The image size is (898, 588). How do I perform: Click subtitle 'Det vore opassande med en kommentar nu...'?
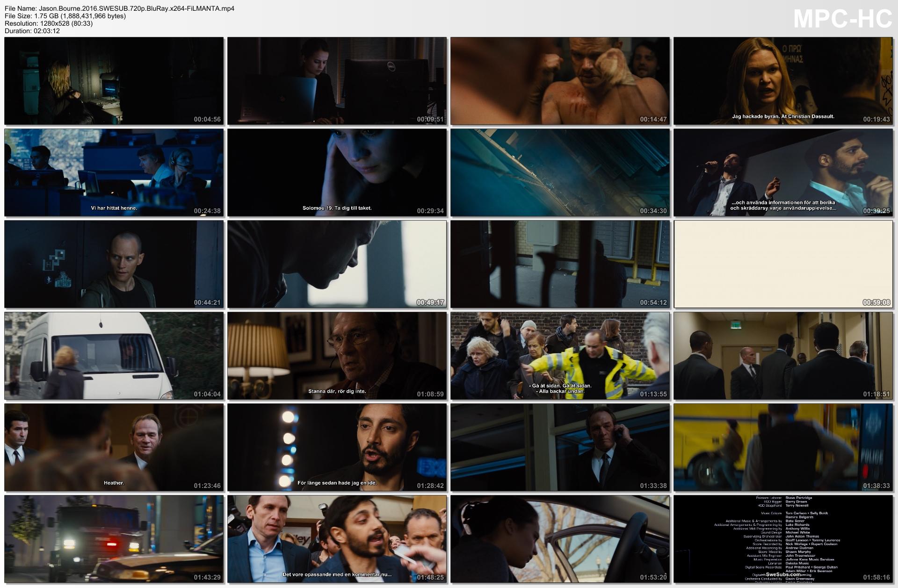click(337, 574)
